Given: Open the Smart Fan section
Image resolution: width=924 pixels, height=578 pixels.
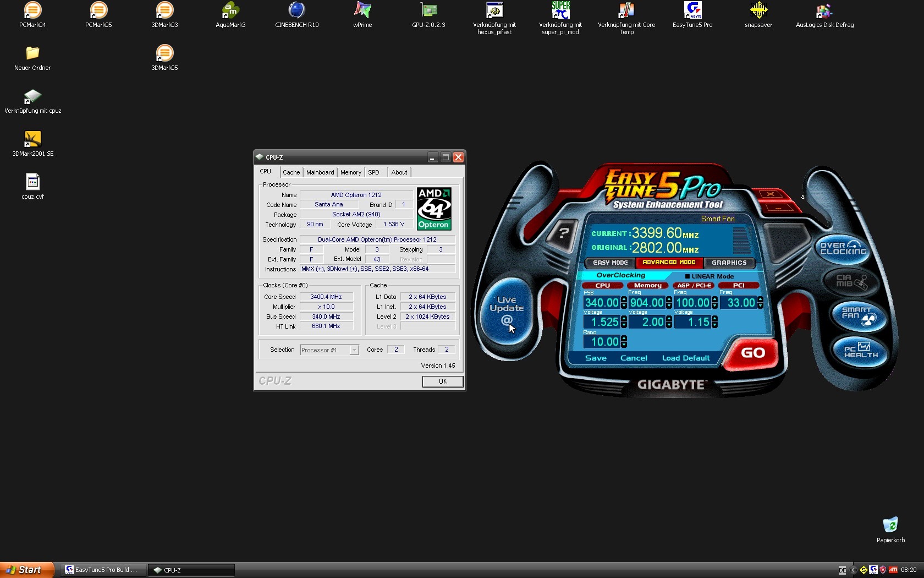Looking at the screenshot, I should 858,315.
